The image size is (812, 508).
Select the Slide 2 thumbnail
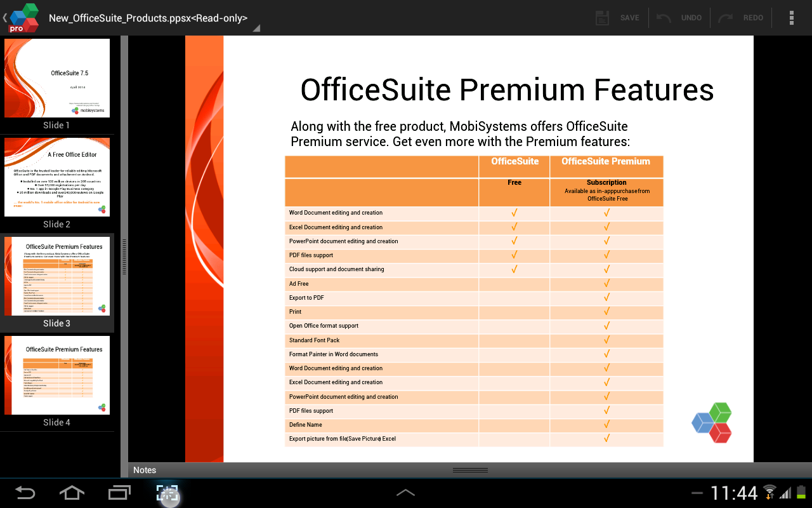click(x=57, y=177)
